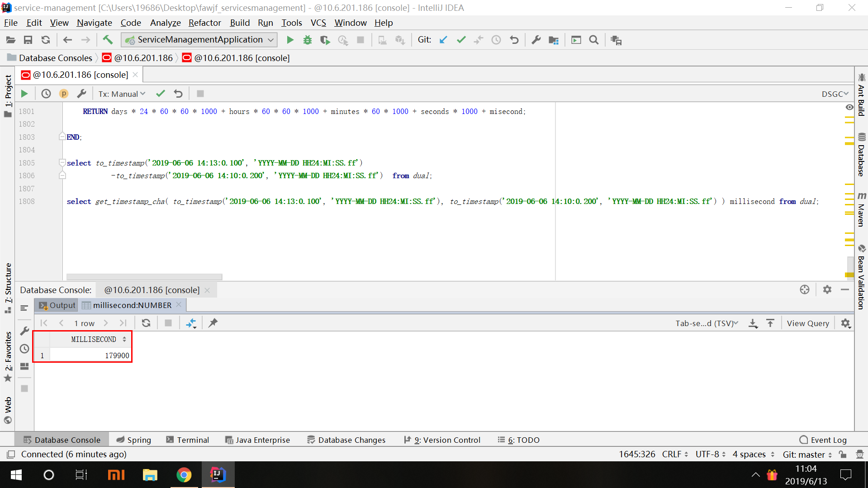The image size is (868, 488).
Task: Open query execution history
Action: pyautogui.click(x=46, y=94)
